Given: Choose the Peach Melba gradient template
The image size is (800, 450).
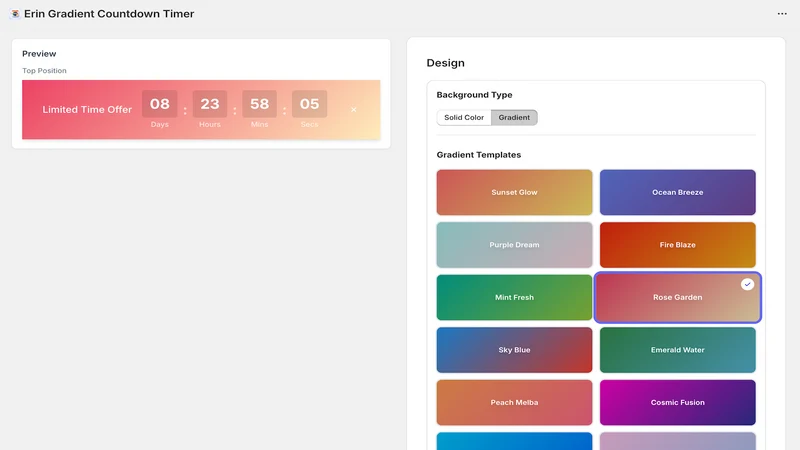Looking at the screenshot, I should (x=514, y=403).
